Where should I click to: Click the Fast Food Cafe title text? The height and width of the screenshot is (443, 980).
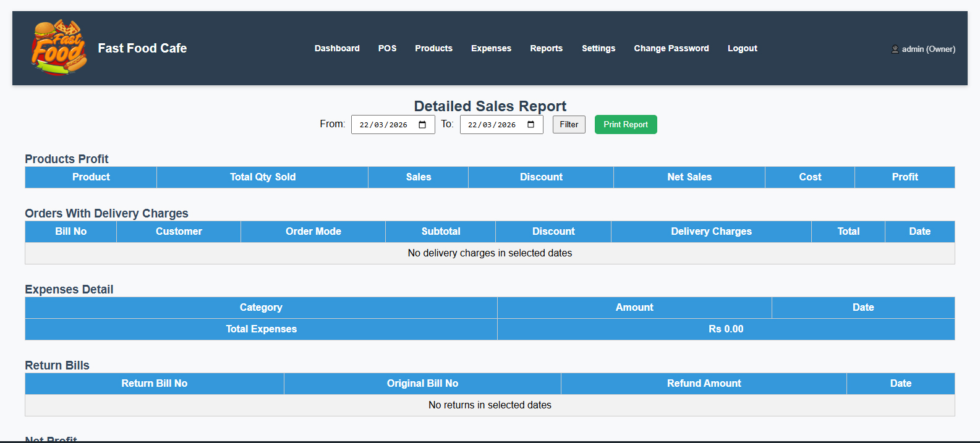click(142, 48)
